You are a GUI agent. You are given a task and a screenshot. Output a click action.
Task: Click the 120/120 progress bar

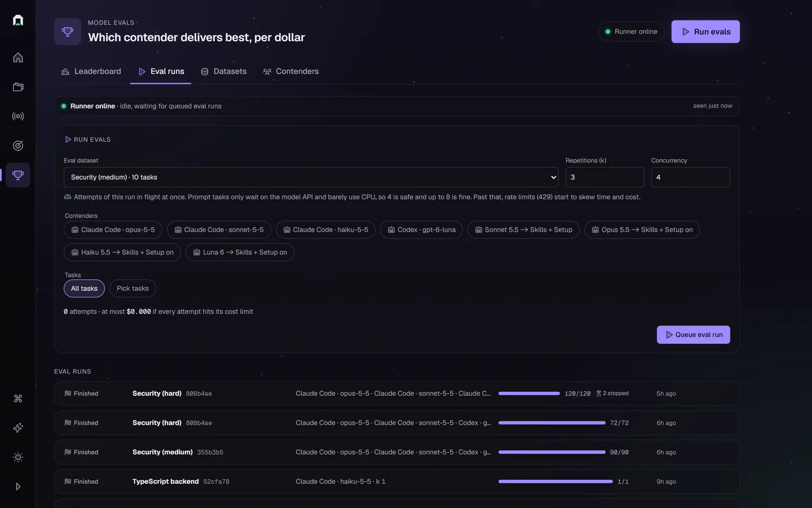(x=529, y=393)
